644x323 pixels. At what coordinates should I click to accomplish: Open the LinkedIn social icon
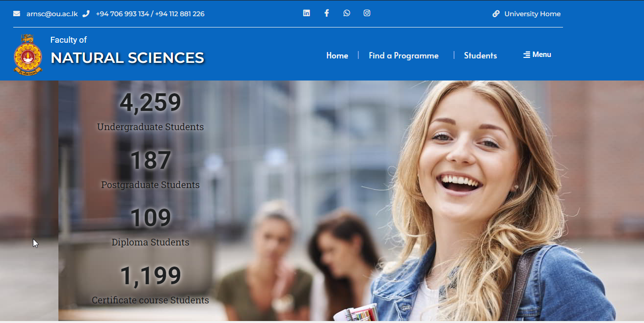pyautogui.click(x=306, y=13)
